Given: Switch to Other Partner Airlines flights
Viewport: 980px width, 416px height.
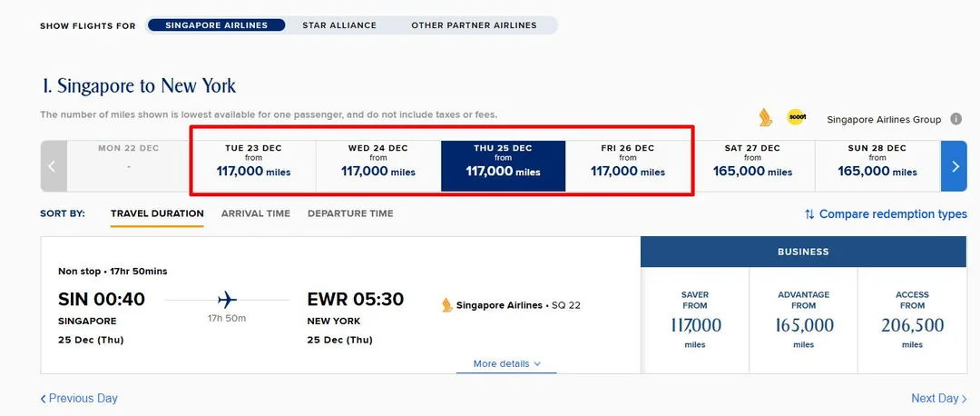Looking at the screenshot, I should [x=474, y=25].
